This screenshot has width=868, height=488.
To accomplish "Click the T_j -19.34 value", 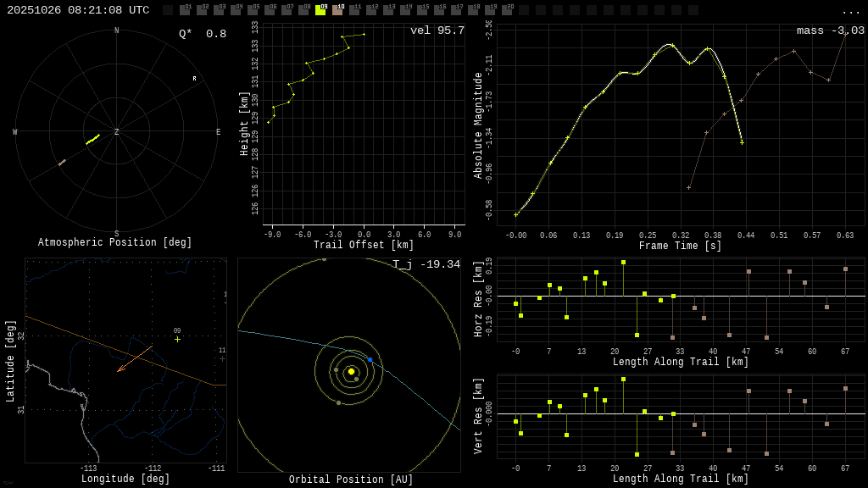I will pos(426,264).
